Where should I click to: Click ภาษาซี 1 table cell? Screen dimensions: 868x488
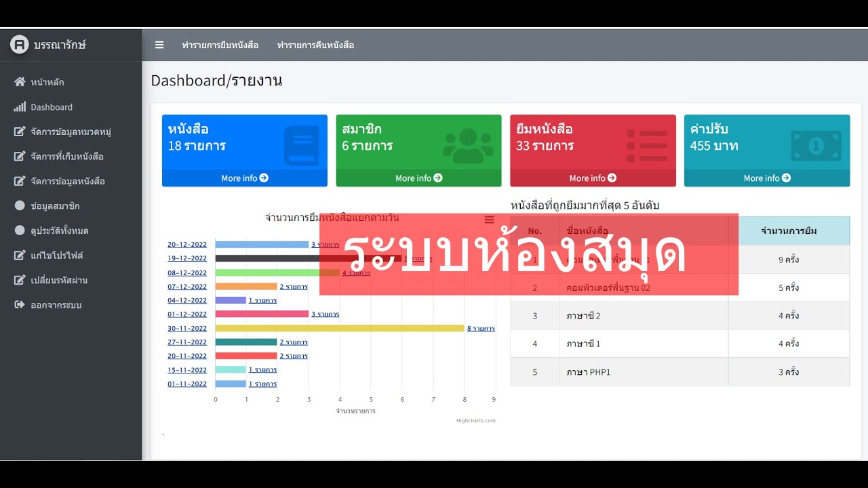[644, 344]
